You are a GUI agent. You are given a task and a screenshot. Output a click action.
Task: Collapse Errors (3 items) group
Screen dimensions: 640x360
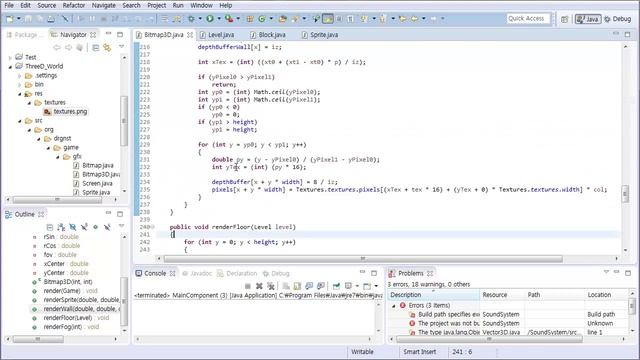394,305
